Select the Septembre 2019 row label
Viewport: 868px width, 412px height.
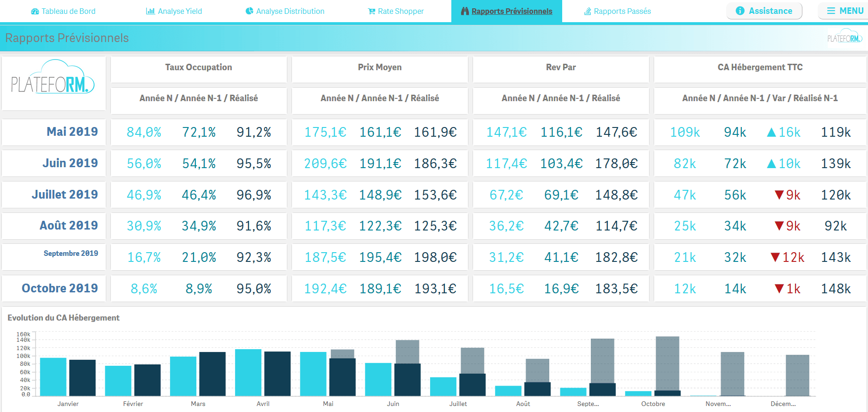coord(71,253)
